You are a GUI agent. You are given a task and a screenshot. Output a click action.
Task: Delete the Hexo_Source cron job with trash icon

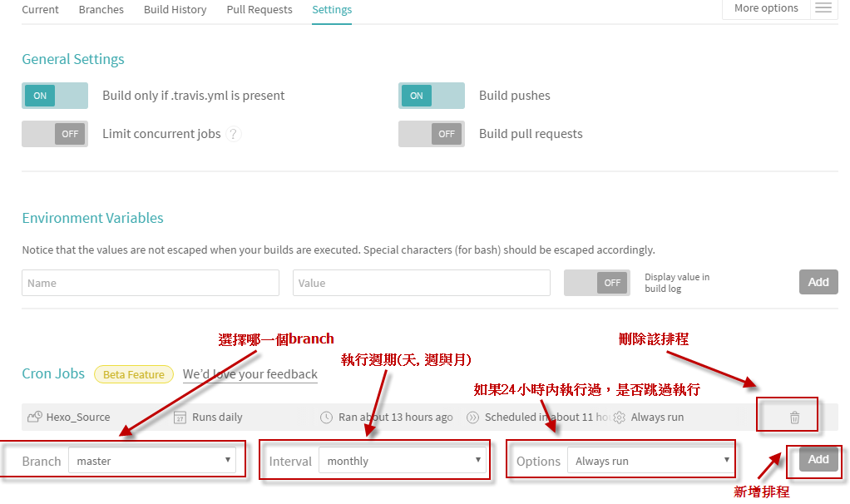coord(794,418)
